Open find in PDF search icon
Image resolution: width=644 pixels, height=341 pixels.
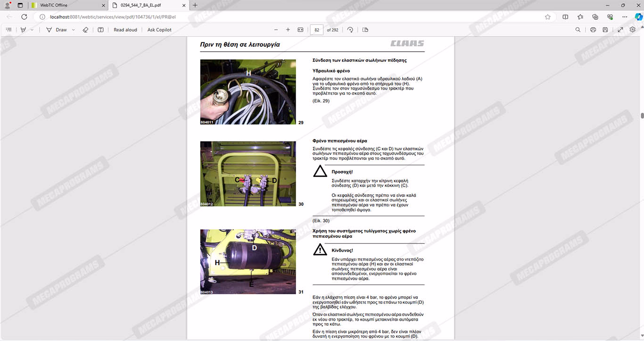click(x=578, y=30)
